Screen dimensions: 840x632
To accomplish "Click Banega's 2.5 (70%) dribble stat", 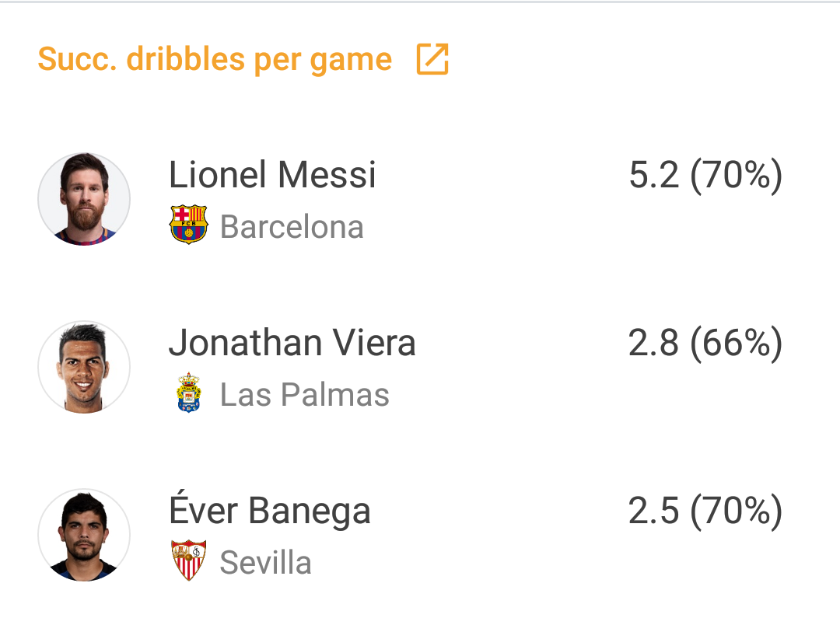I will [705, 511].
